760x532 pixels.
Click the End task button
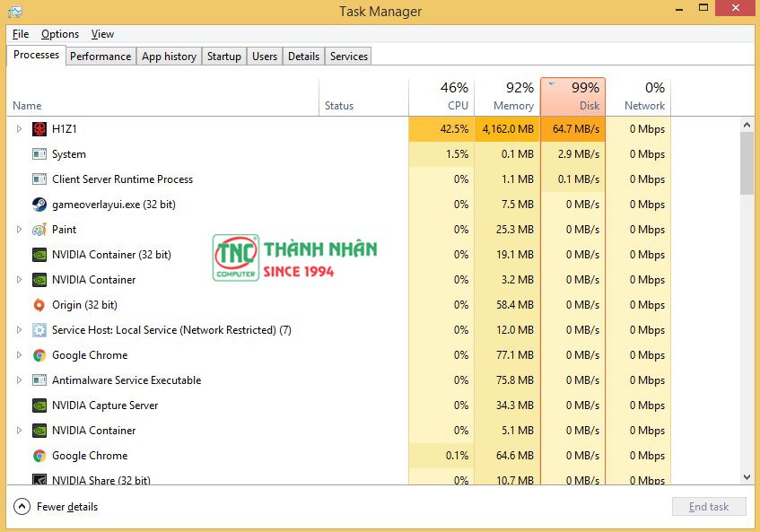[x=709, y=506]
